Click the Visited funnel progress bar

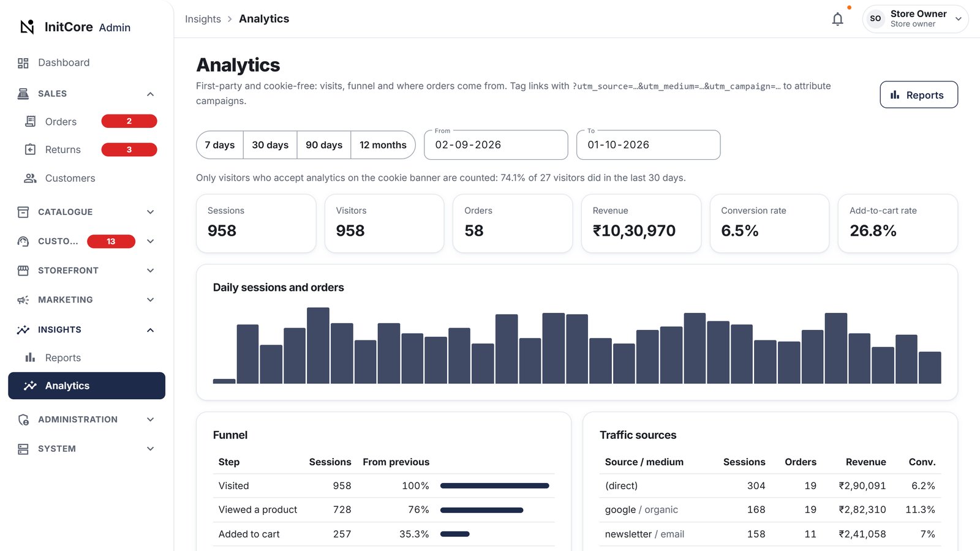coord(495,486)
